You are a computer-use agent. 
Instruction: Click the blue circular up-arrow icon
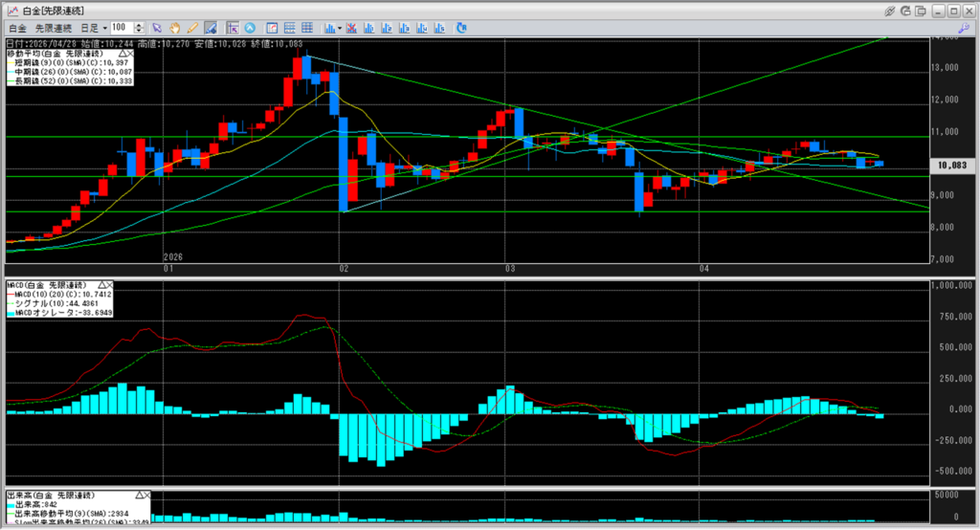pyautogui.click(x=251, y=29)
